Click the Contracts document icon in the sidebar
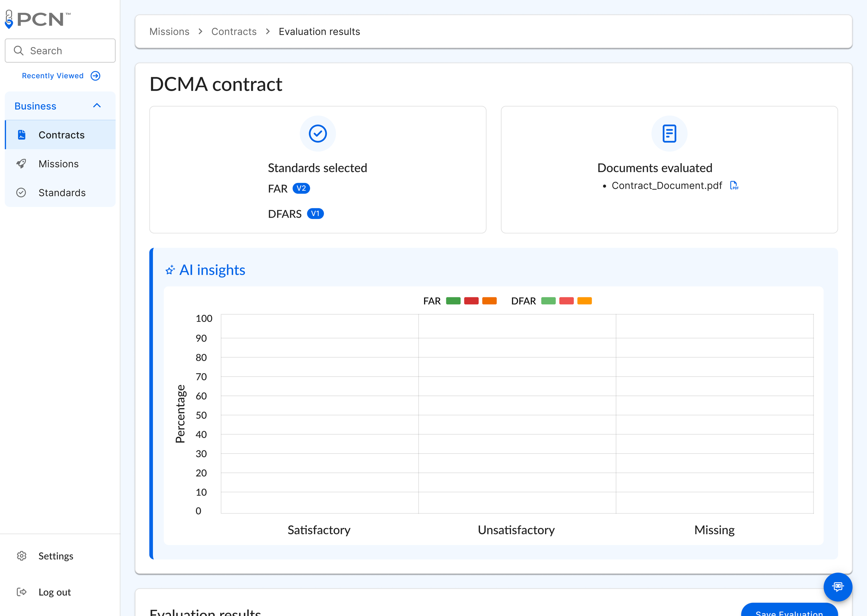Image resolution: width=867 pixels, height=616 pixels. (22, 135)
